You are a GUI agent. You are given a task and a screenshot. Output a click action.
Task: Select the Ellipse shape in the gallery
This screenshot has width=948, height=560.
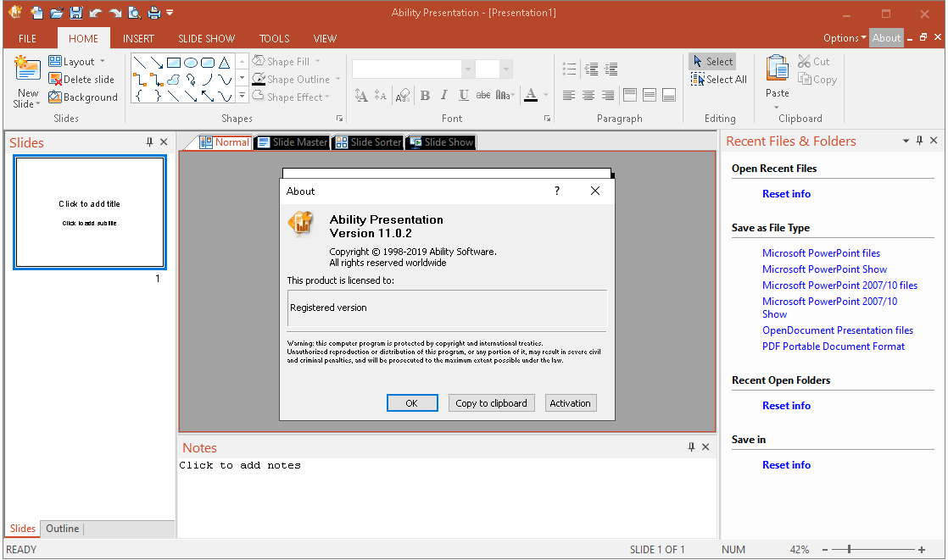[191, 62]
